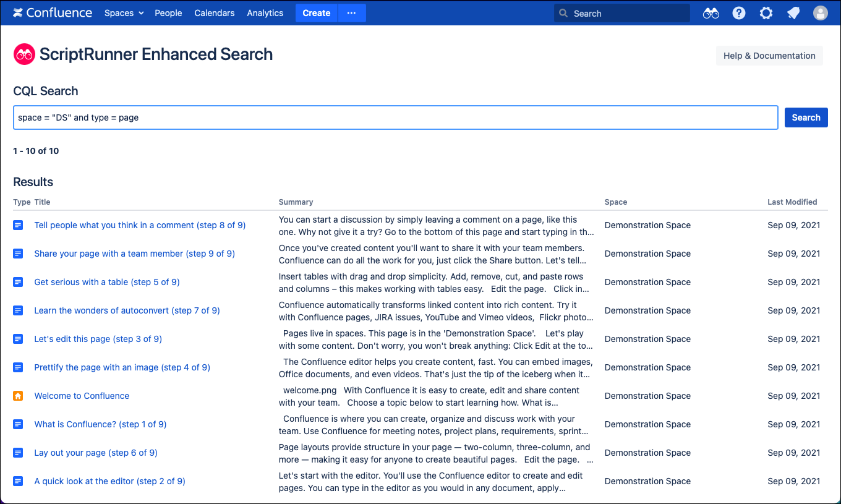Open the user profile avatar
This screenshot has height=504, width=841.
point(821,13)
